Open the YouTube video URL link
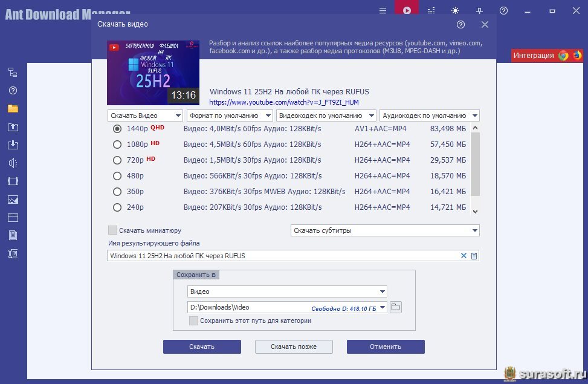Viewport: 588px width, 384px height. tap(284, 102)
